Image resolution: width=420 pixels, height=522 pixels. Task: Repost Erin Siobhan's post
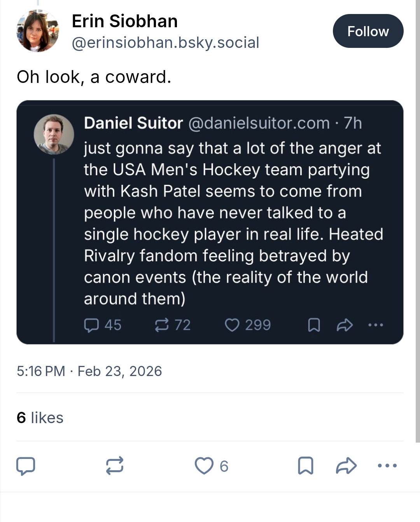[x=115, y=466]
